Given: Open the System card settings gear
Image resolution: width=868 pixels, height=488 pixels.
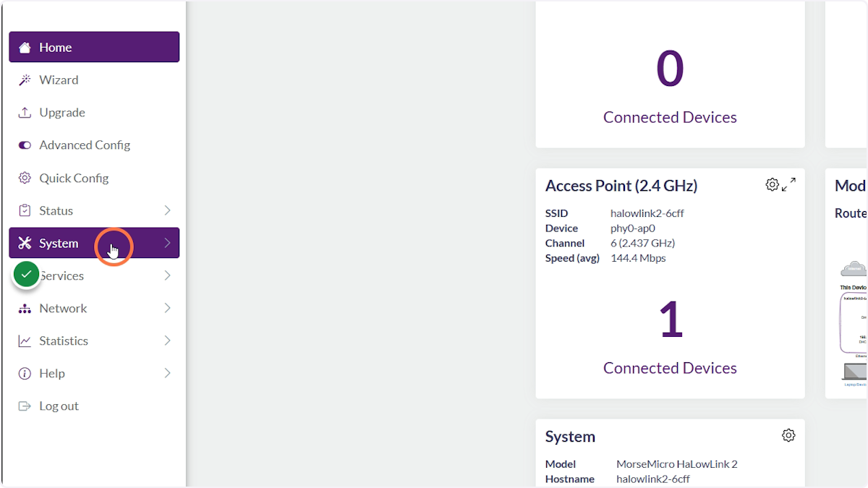Looking at the screenshot, I should (788, 435).
